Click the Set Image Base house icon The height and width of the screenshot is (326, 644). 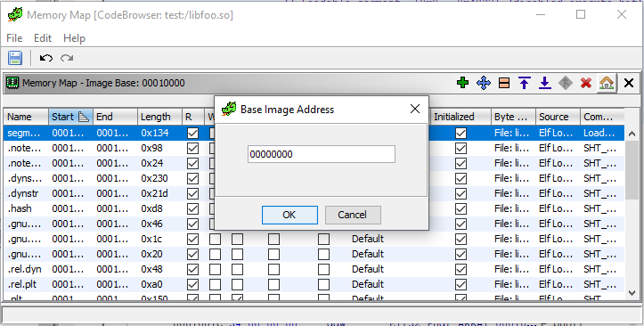[607, 83]
